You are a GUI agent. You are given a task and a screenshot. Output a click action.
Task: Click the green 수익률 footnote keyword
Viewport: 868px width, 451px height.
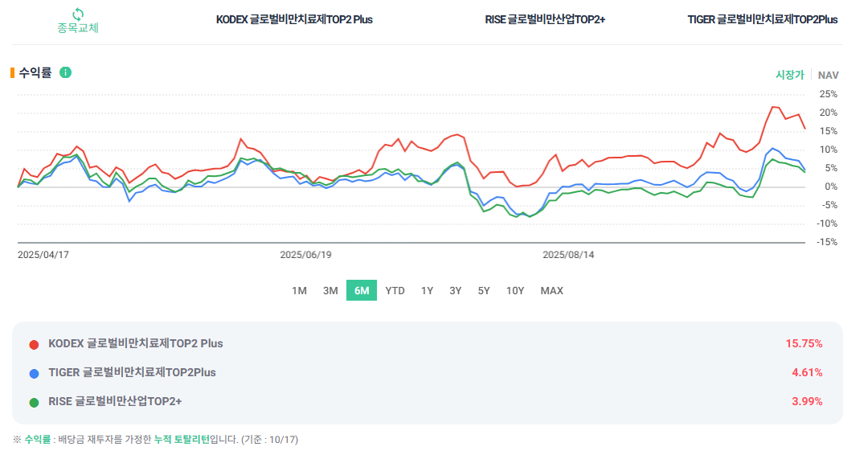tap(37, 440)
